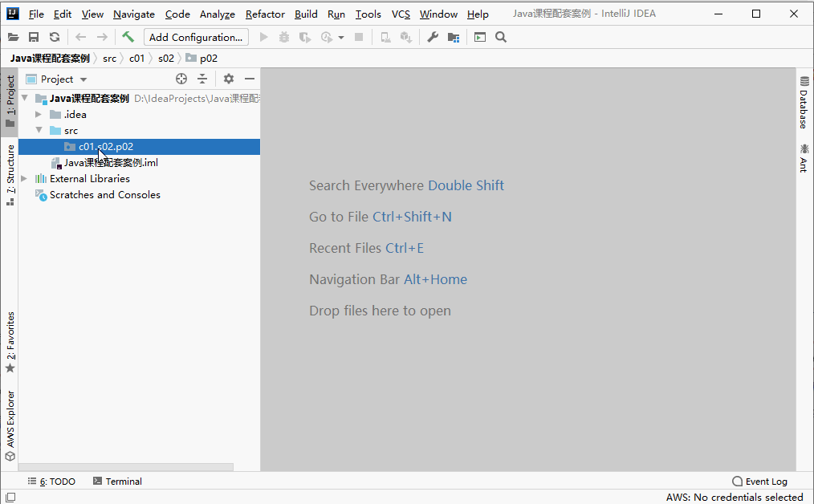This screenshot has width=814, height=504.
Task: Click the c01 breadcrumb in navigation bar
Action: (x=136, y=59)
